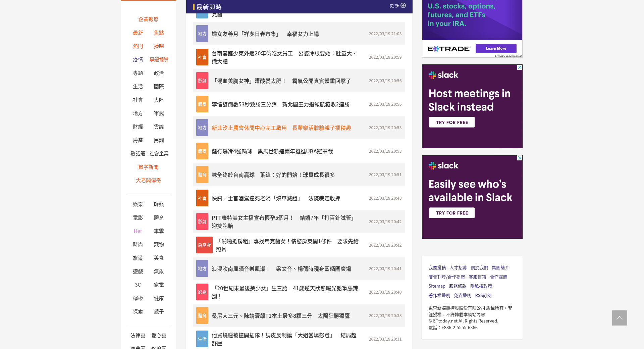Close the lower Slack ad
Image resolution: width=644 pixels, height=349 pixels.
(520, 158)
